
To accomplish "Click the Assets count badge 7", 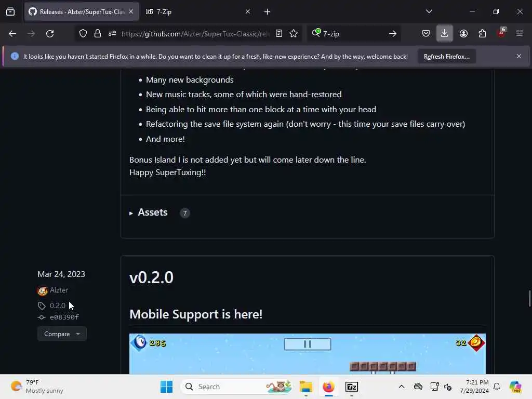I will tap(184, 212).
